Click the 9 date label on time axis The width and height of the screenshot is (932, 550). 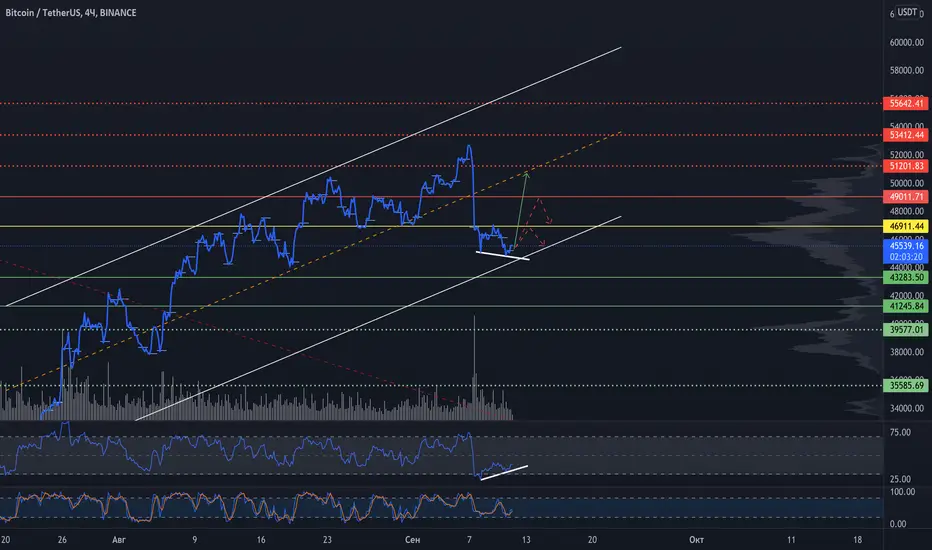(194, 540)
